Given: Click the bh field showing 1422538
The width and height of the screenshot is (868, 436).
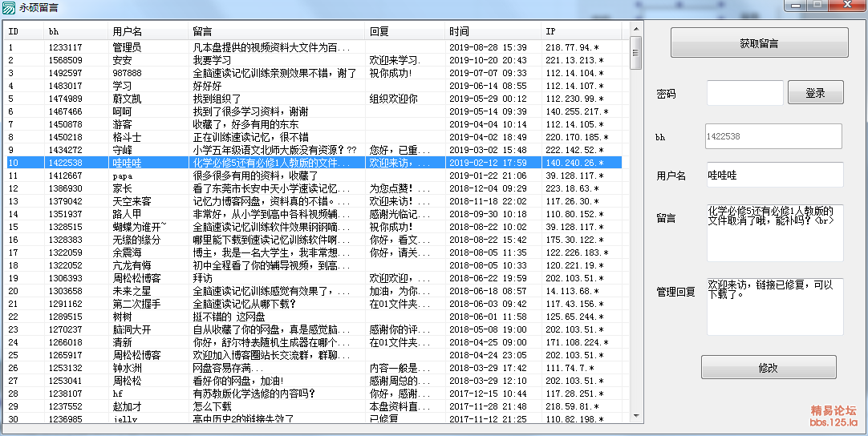Looking at the screenshot, I should 773,136.
